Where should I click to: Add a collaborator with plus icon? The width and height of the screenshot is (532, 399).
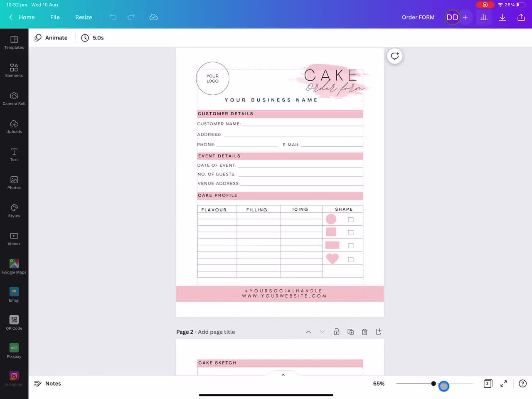465,17
